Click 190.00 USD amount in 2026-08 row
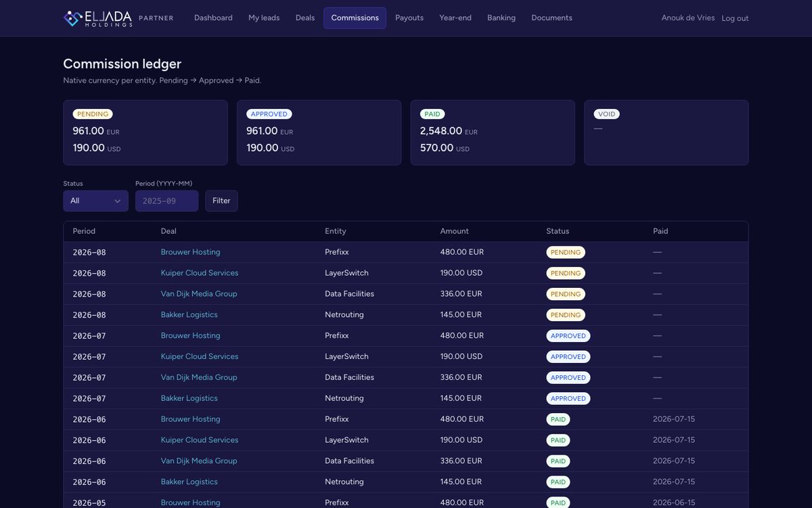812x508 pixels. point(461,273)
